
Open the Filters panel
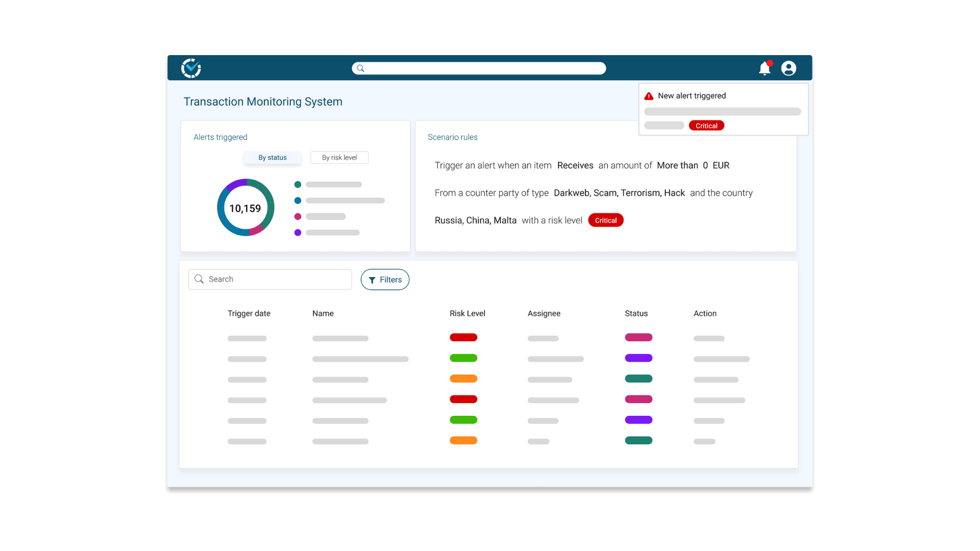[x=385, y=280]
